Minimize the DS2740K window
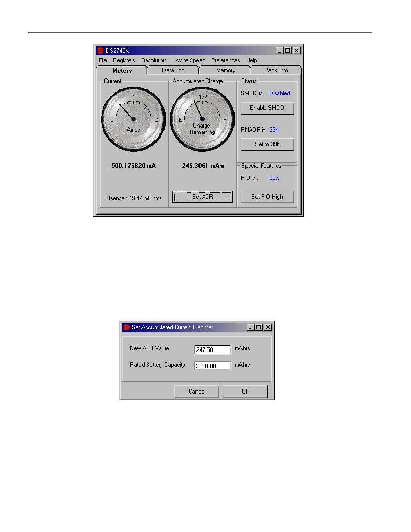 pos(279,51)
